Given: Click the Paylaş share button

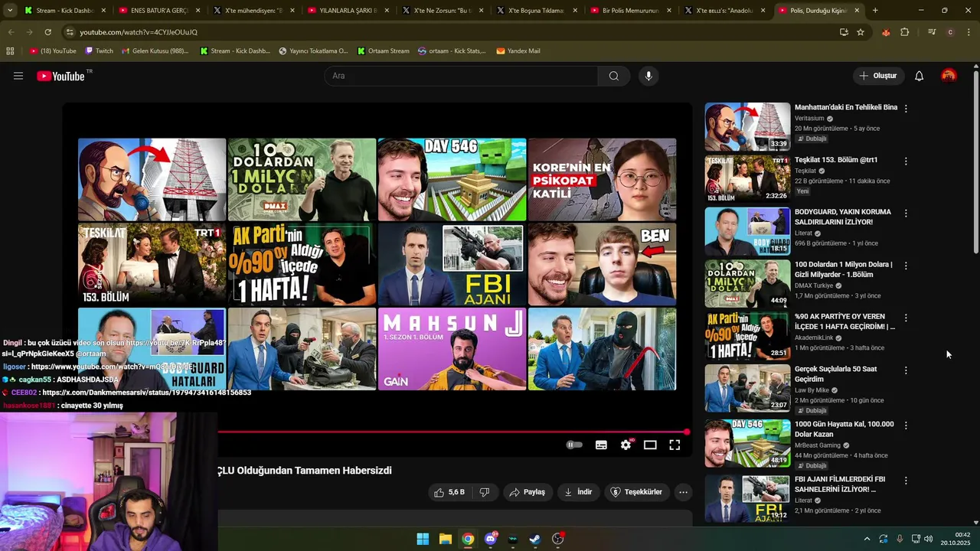Looking at the screenshot, I should [528, 492].
